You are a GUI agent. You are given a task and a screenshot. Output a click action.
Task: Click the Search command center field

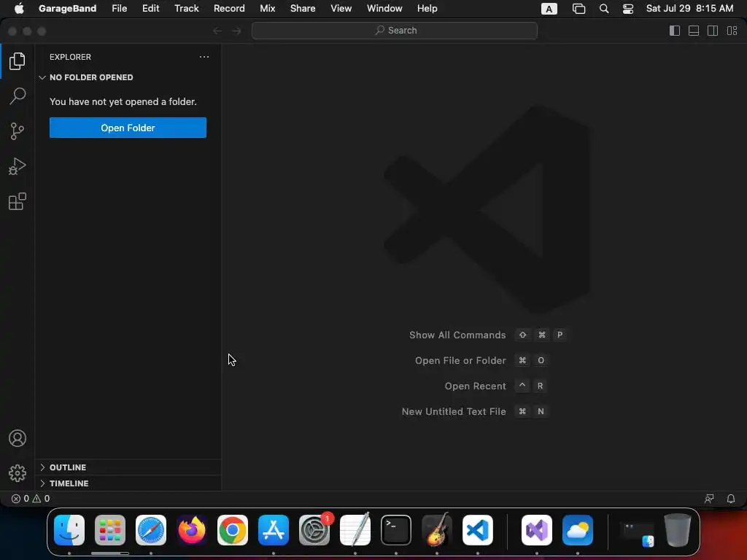[x=395, y=31]
